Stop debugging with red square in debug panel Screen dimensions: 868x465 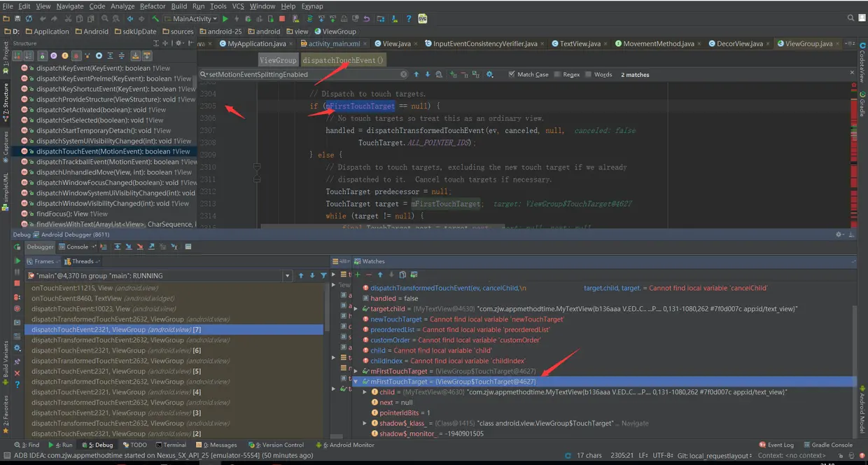tap(17, 283)
